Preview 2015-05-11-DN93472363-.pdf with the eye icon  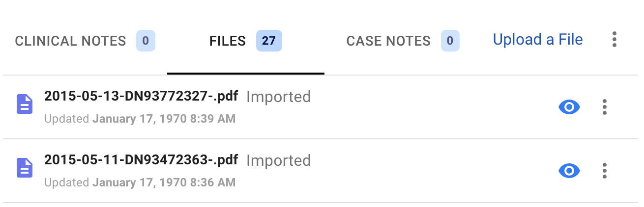[569, 171]
